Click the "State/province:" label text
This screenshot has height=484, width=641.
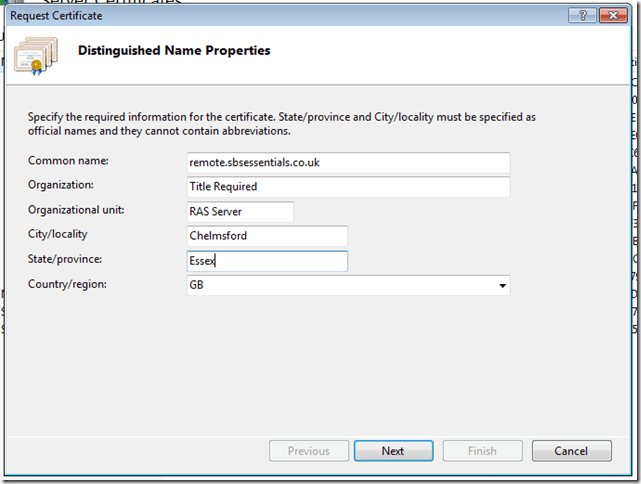pyautogui.click(x=66, y=259)
